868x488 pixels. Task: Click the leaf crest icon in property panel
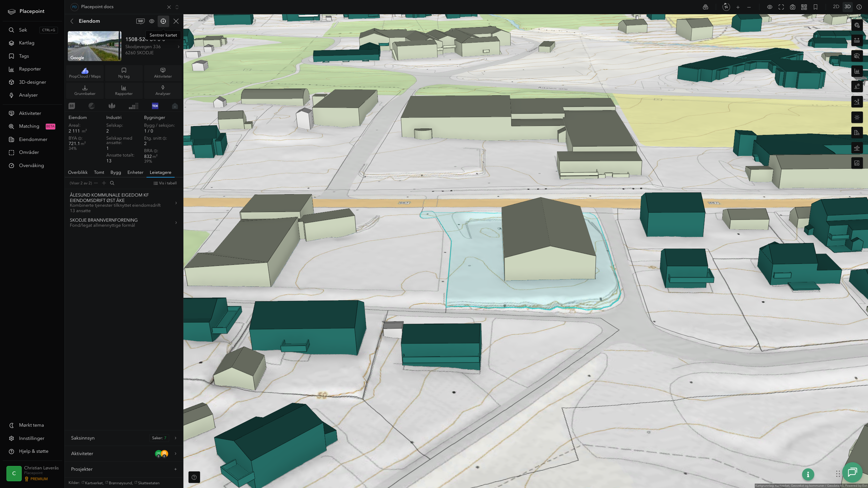[x=112, y=106]
